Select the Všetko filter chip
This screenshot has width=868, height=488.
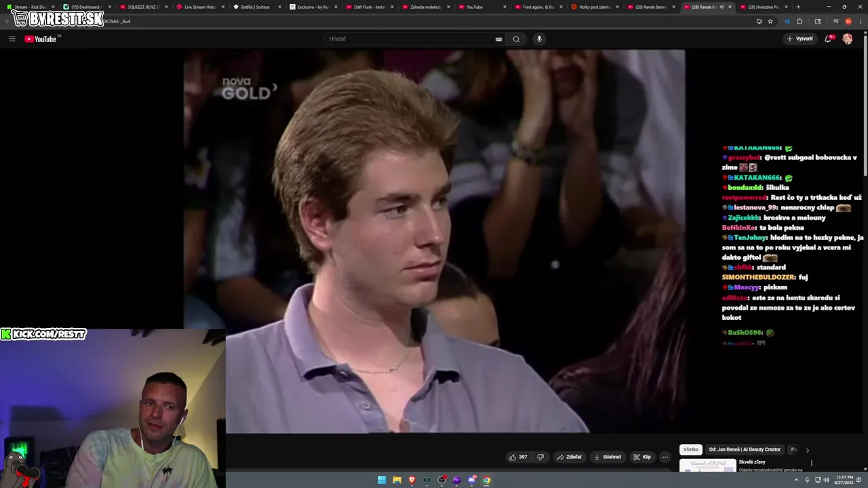tap(691, 449)
